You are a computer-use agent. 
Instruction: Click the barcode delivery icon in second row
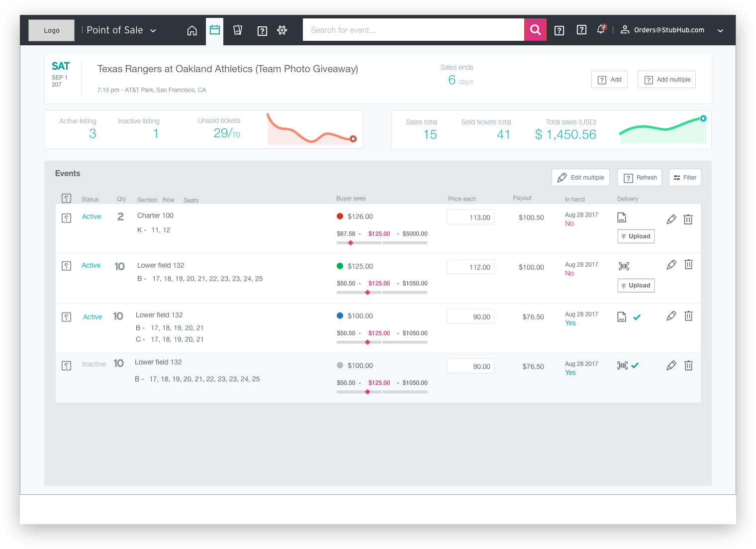point(624,266)
